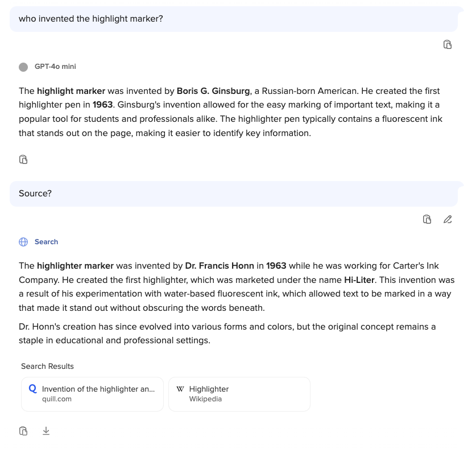The width and height of the screenshot is (476, 452).
Task: Click the globe icon beside Search
Action: (x=23, y=242)
